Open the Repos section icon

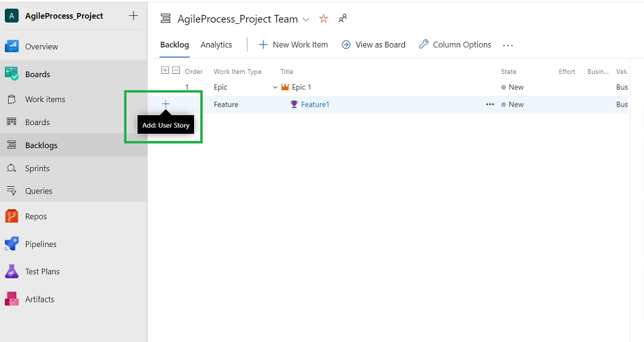[12, 216]
